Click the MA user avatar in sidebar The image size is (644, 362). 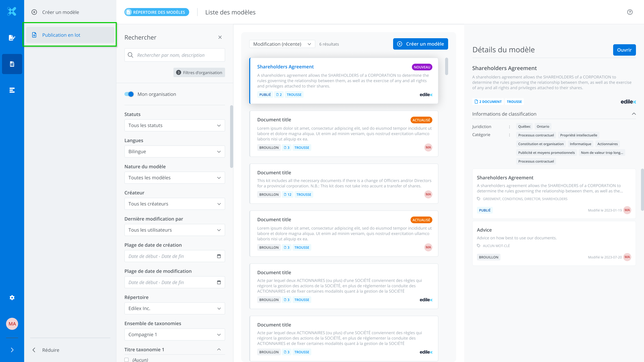coord(12,324)
